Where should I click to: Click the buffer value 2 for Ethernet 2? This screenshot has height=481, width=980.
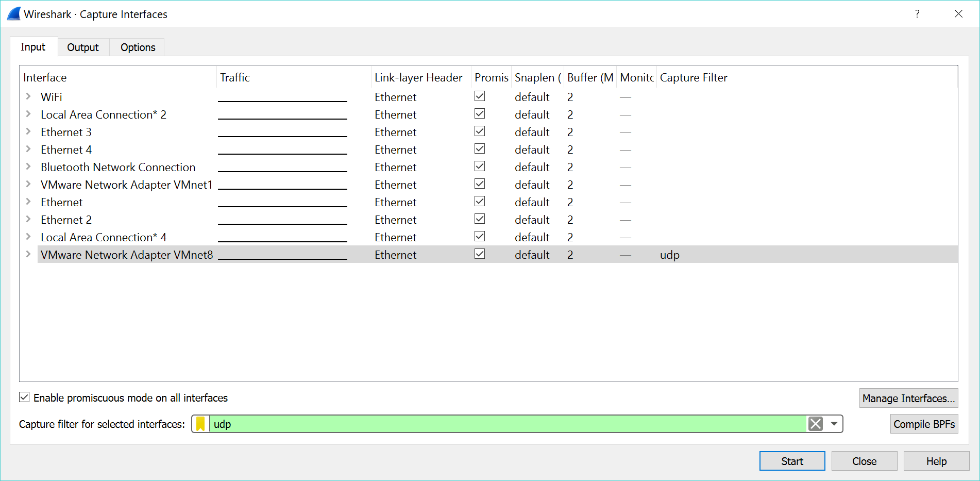(570, 220)
